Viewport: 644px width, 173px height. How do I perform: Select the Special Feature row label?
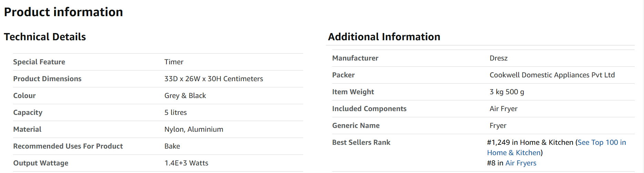click(39, 62)
